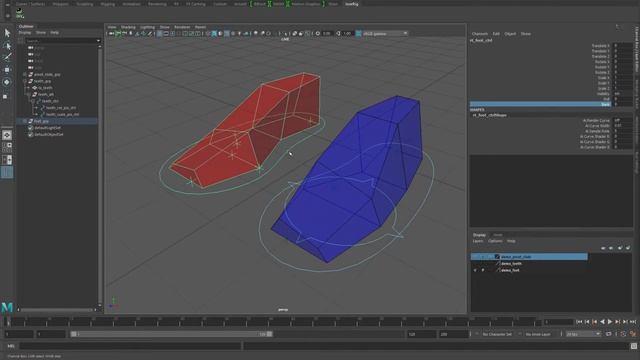
Task: Pick the Move tool in toolbox
Action: tap(7, 70)
